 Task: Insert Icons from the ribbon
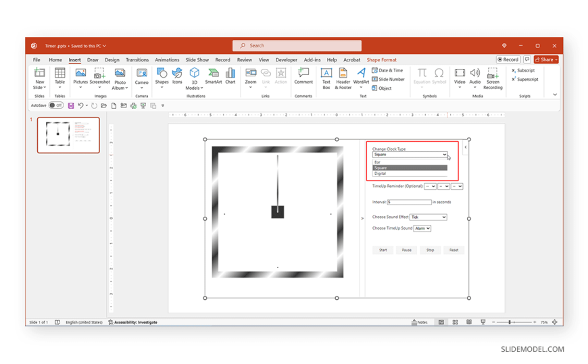[x=177, y=76]
